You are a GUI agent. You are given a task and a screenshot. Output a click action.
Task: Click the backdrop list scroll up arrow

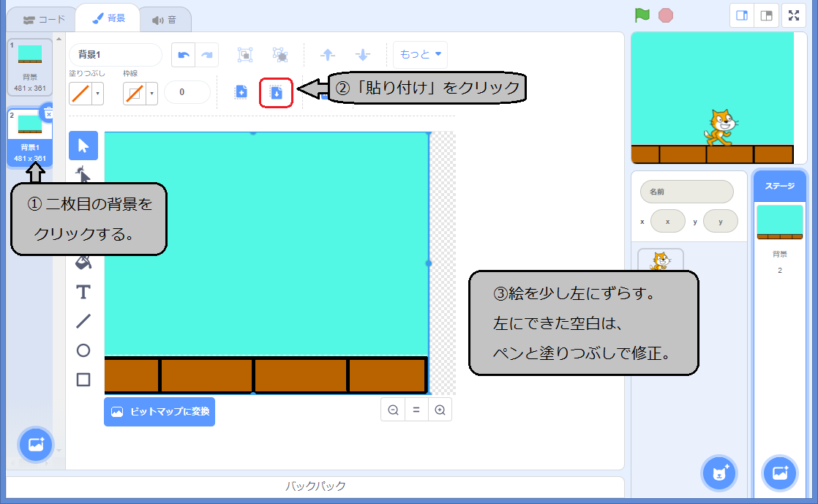59,39
